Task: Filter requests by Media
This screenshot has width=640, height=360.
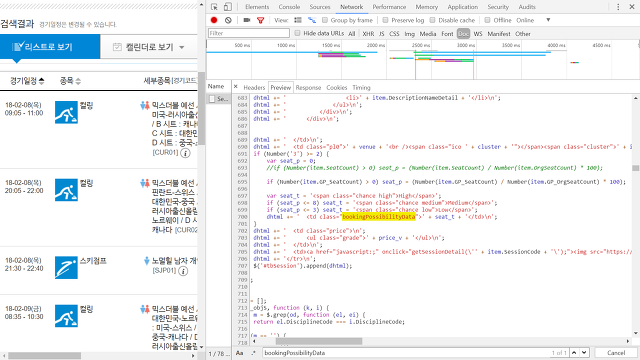Action: (x=428, y=34)
